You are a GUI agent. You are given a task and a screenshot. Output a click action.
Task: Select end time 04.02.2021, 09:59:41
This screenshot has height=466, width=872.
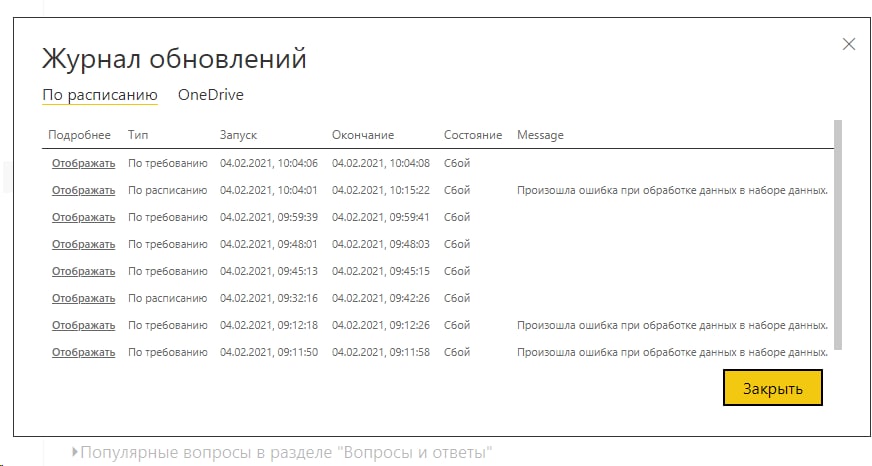click(381, 217)
